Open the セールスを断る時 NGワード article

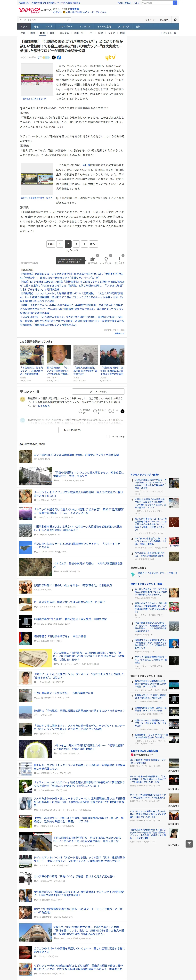69,602
